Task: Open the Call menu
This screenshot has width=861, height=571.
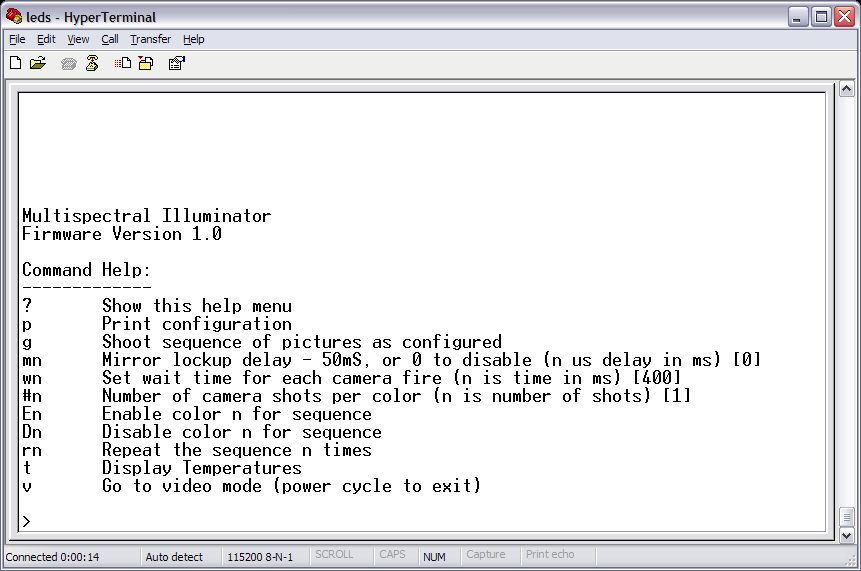Action: click(109, 39)
